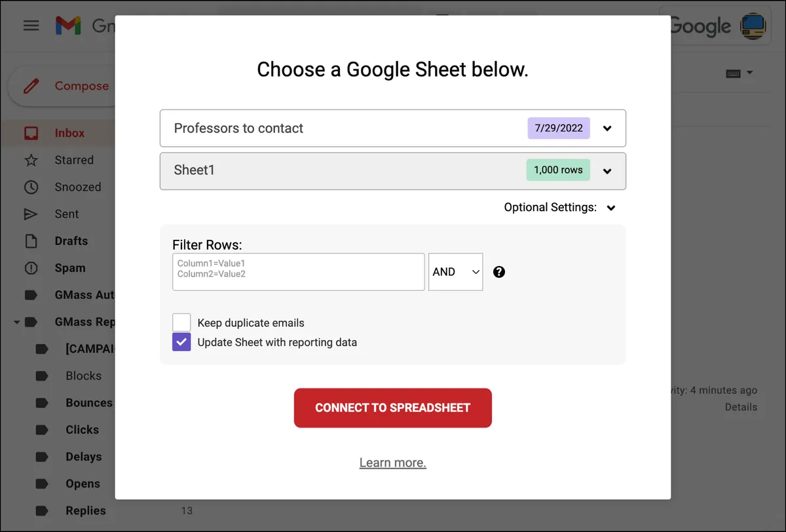Image resolution: width=786 pixels, height=532 pixels.
Task: Open the AND filter logic dropdown
Action: click(456, 272)
